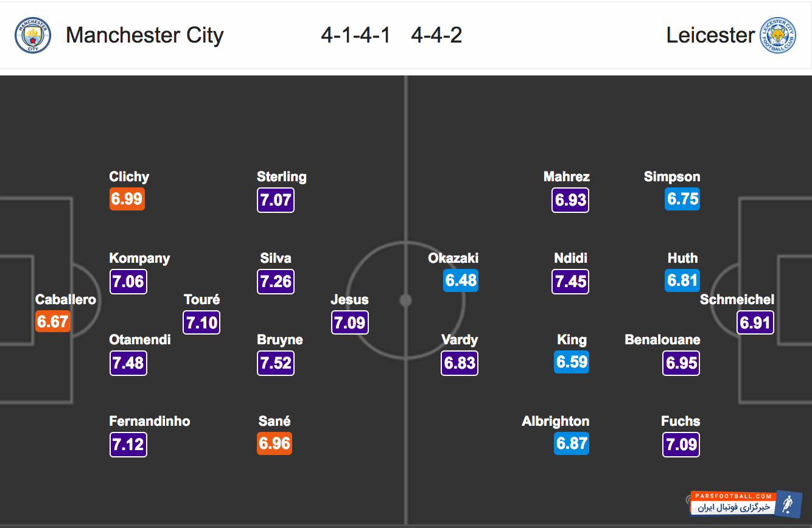The image size is (812, 528).
Task: Click the Vardy player name
Action: [x=460, y=339]
